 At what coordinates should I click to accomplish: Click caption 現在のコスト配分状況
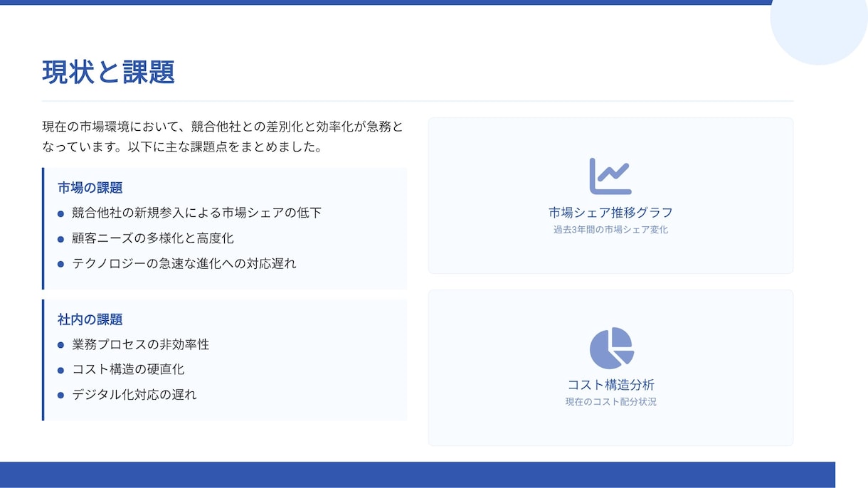click(x=610, y=402)
